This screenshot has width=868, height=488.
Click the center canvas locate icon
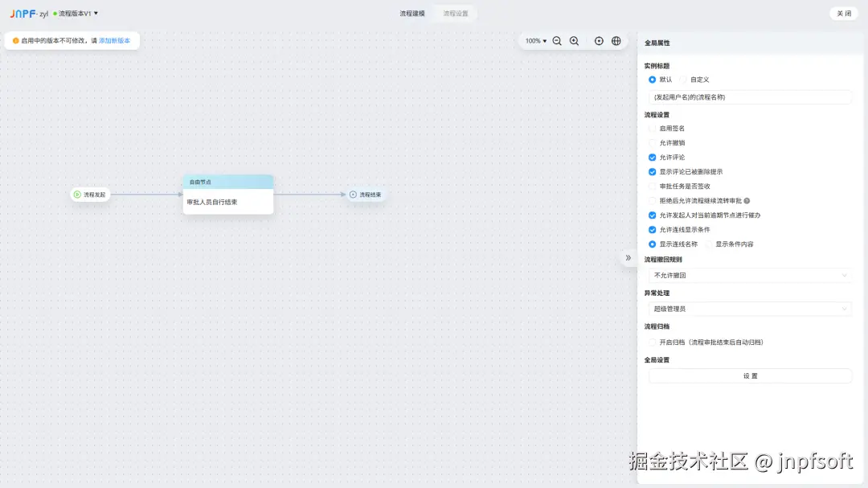599,40
